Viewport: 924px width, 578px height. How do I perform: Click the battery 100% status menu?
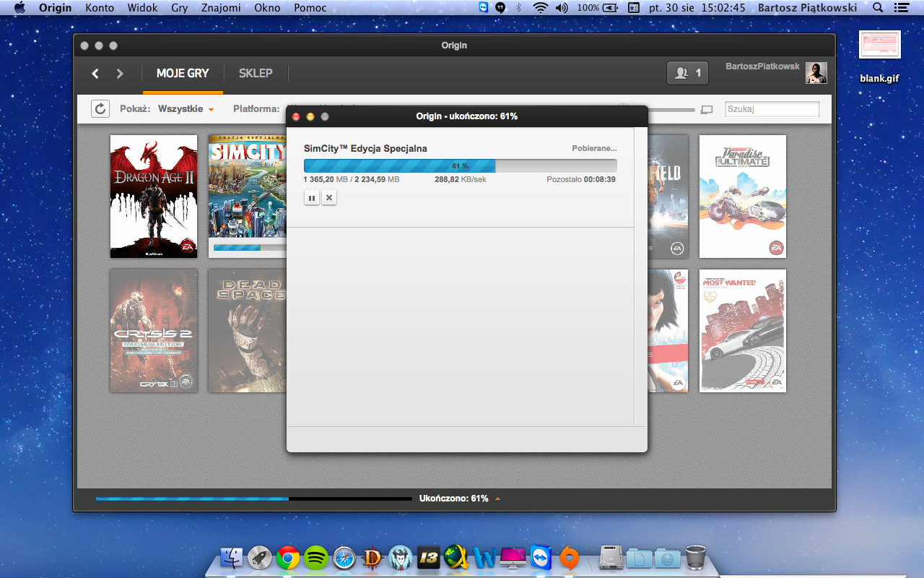[x=598, y=8]
